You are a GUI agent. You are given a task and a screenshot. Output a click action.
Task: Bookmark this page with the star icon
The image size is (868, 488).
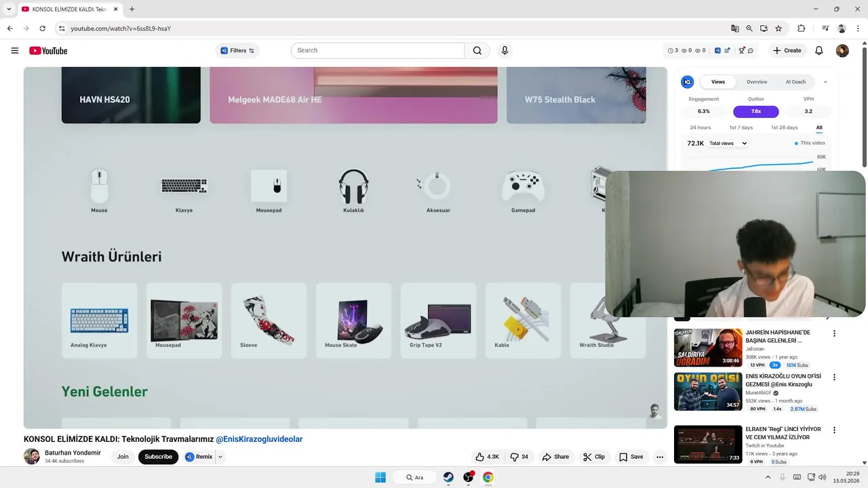click(x=778, y=28)
